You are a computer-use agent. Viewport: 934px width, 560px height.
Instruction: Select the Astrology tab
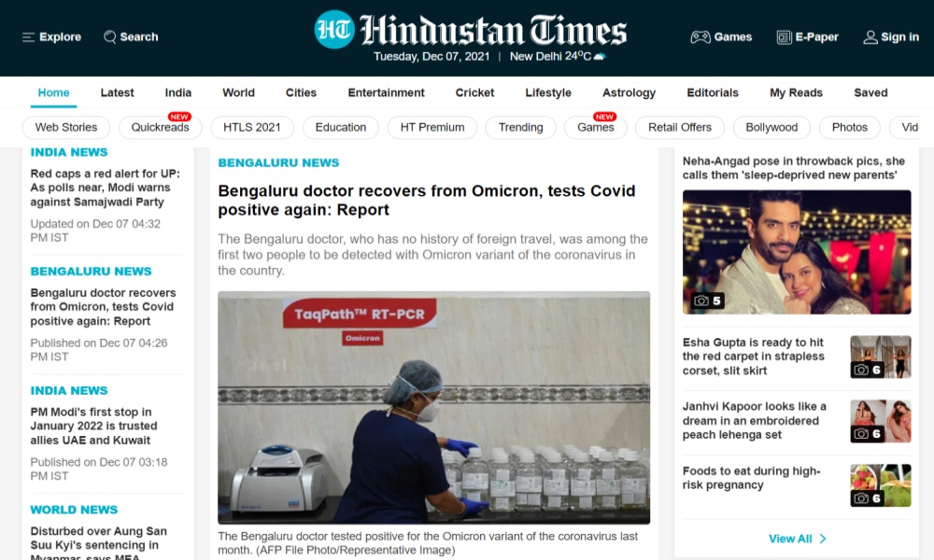pos(629,92)
